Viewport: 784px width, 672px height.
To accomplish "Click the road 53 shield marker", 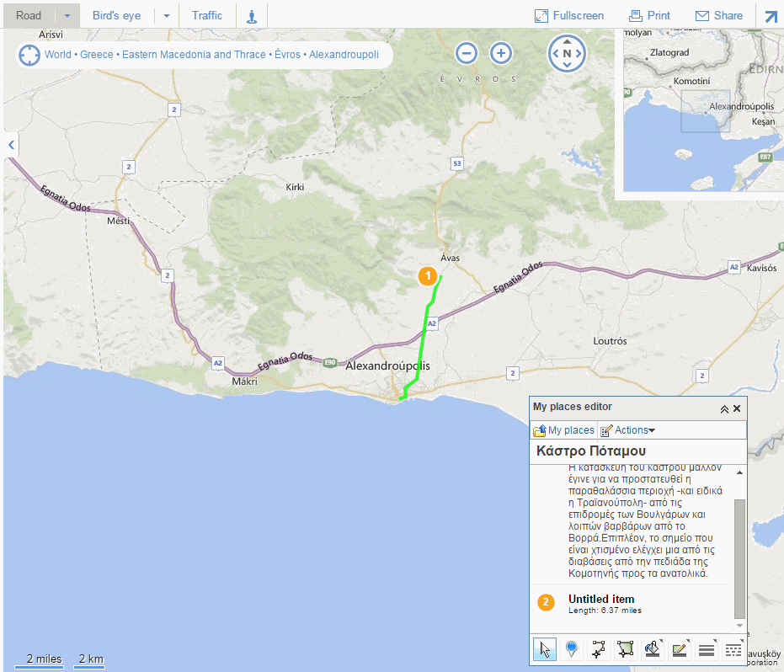I will coord(457,163).
